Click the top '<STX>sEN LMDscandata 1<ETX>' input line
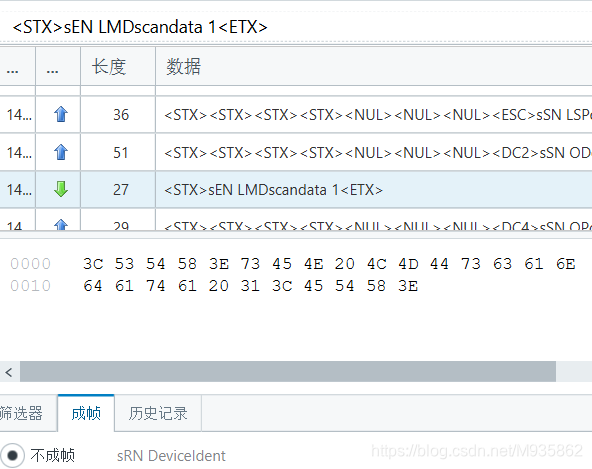Screen dimensions: 592x469 coord(296,27)
